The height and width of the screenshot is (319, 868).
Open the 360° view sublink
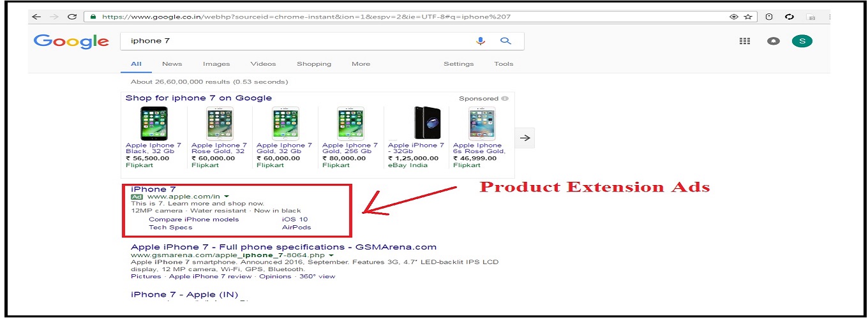pyautogui.click(x=317, y=276)
